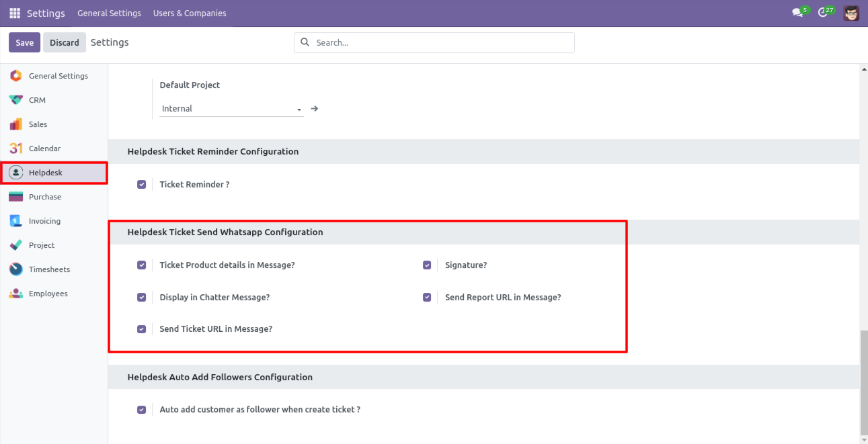Open Internal project via arrow link icon
The width and height of the screenshot is (868, 444).
pyautogui.click(x=314, y=108)
